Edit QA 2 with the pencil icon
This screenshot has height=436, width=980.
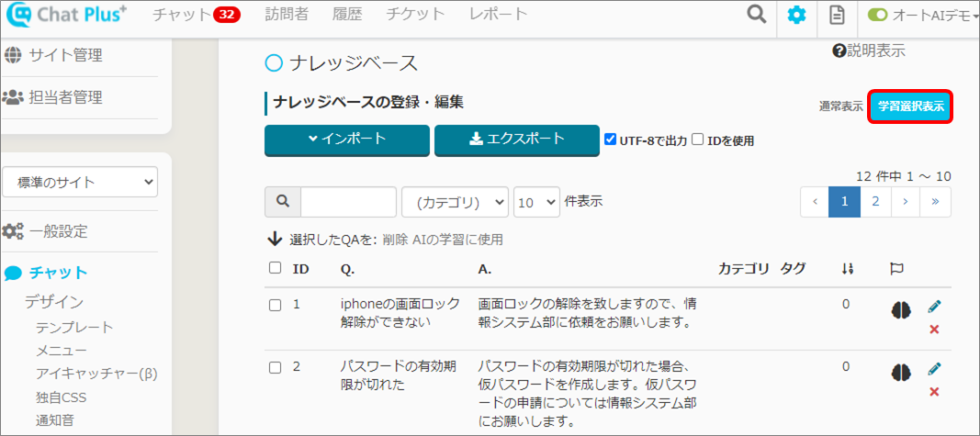[934, 368]
